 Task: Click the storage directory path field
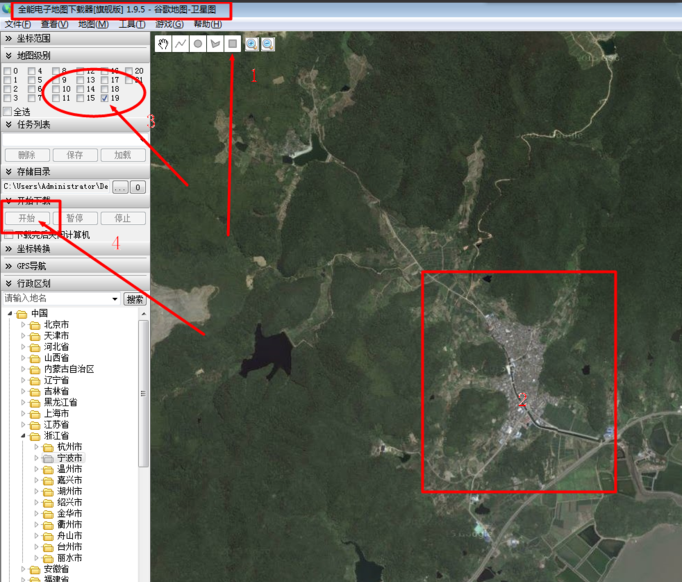click(55, 187)
